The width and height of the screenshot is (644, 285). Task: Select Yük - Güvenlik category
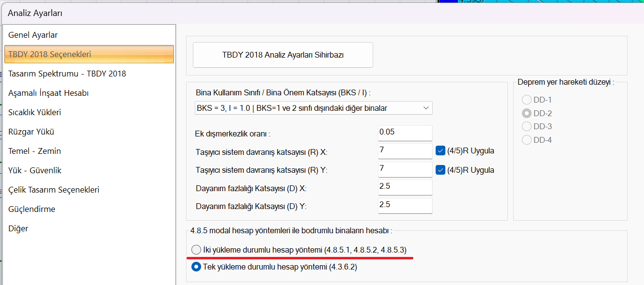coord(35,170)
